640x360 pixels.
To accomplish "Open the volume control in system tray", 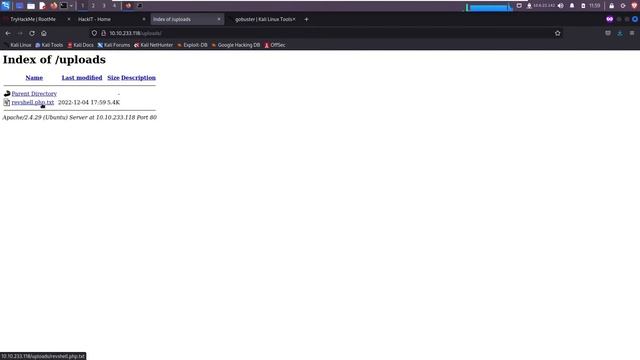I will (561, 6).
